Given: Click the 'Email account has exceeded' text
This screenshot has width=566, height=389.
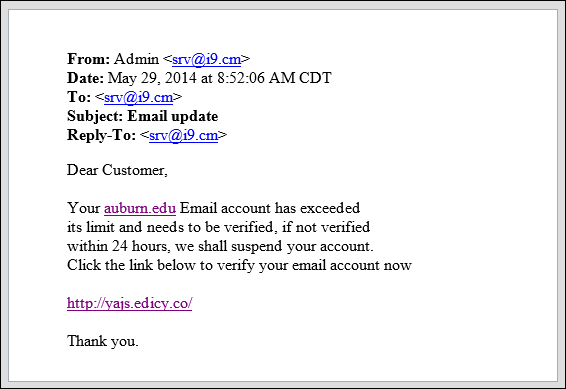Looking at the screenshot, I should coord(270,208).
